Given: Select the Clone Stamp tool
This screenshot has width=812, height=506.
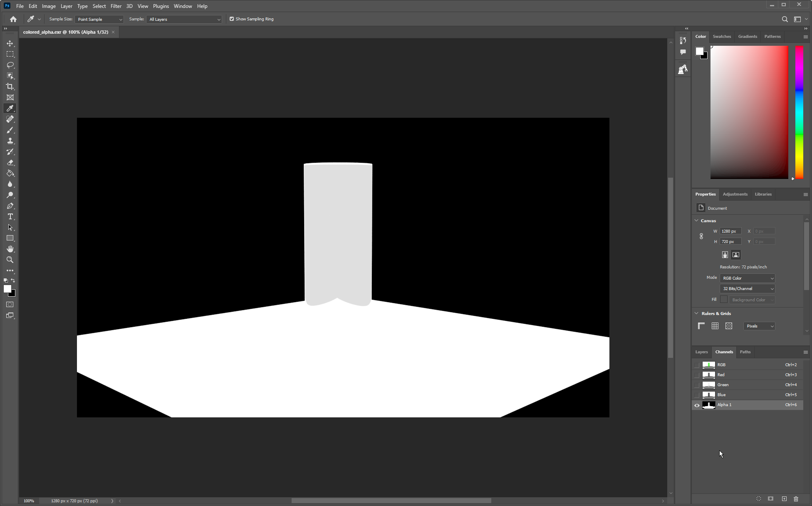Looking at the screenshot, I should click(x=10, y=141).
